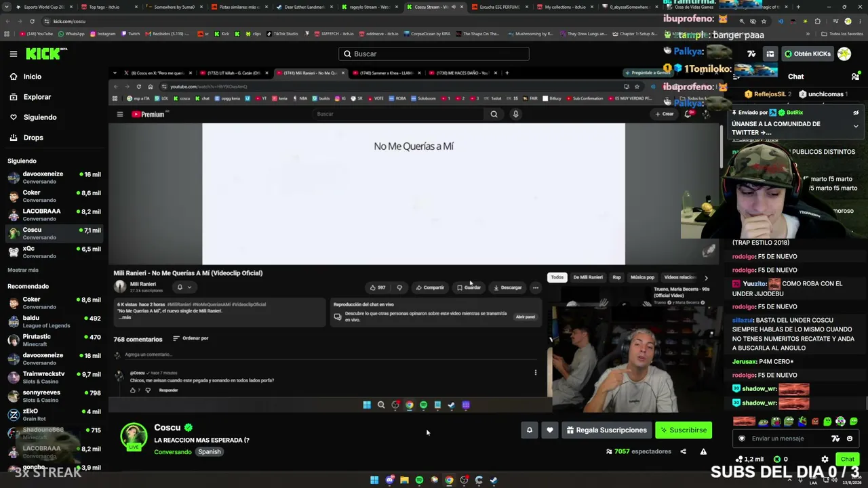The image size is (868, 488).
Task: Open chat settings gear
Action: coord(825,460)
